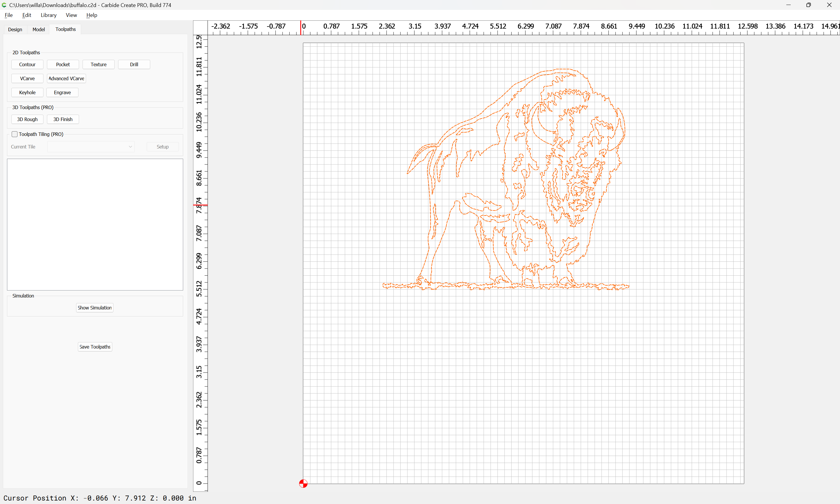Restore down the Carbide Create window
This screenshot has height=504, width=840.
[809, 5]
